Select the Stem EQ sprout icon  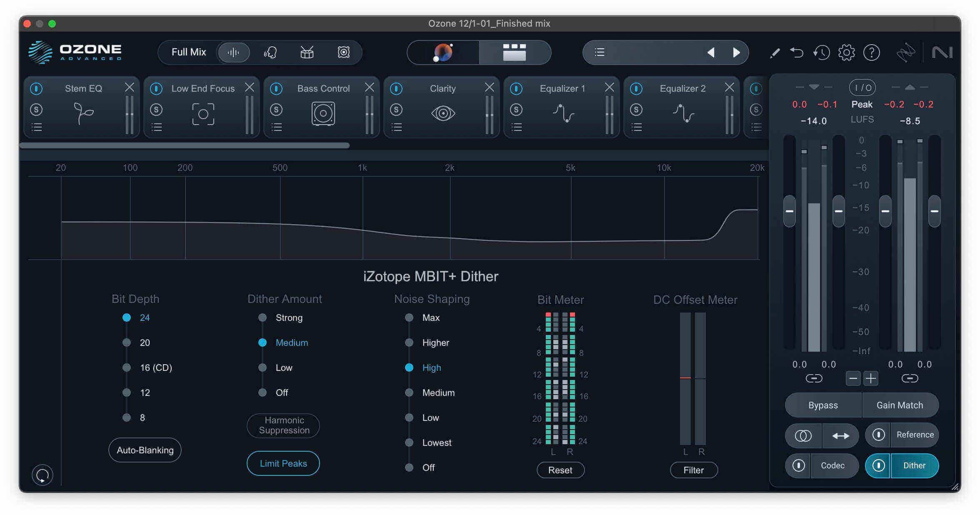pos(83,113)
